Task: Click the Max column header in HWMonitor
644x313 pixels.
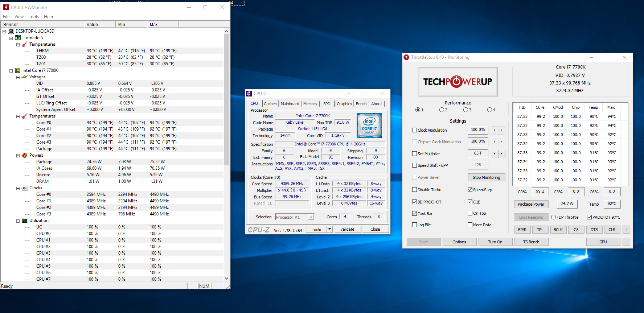Action: click(x=163, y=25)
